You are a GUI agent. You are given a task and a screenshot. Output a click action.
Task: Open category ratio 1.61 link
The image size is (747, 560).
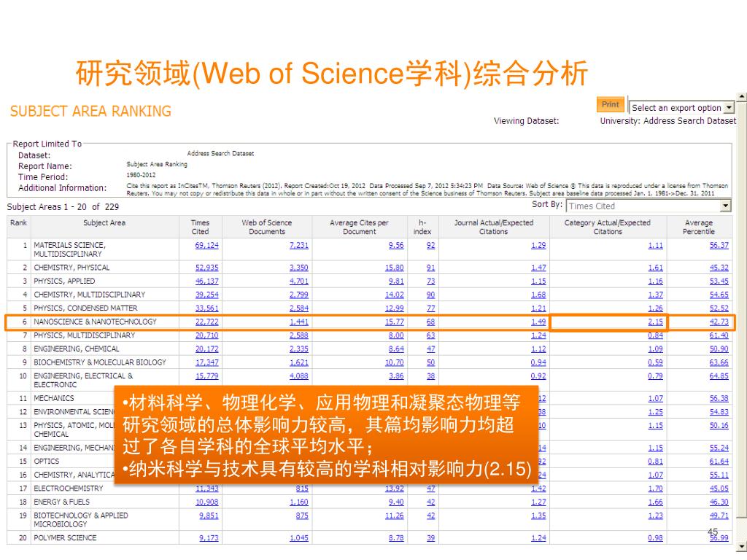pos(656,268)
